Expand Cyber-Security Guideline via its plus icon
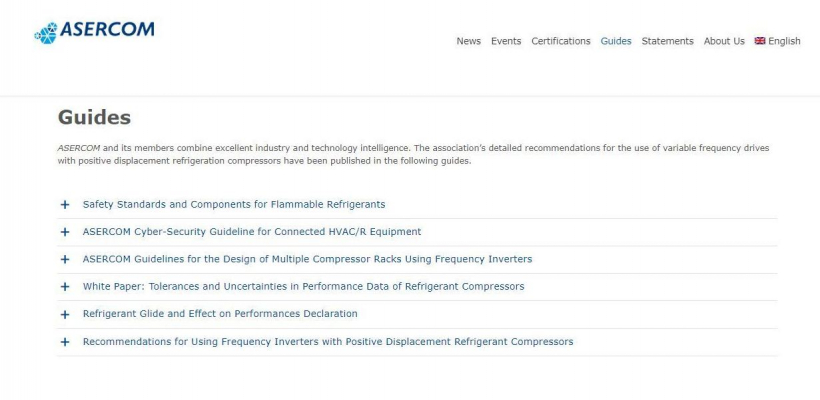Screen dimensions: 820x400 65,232
